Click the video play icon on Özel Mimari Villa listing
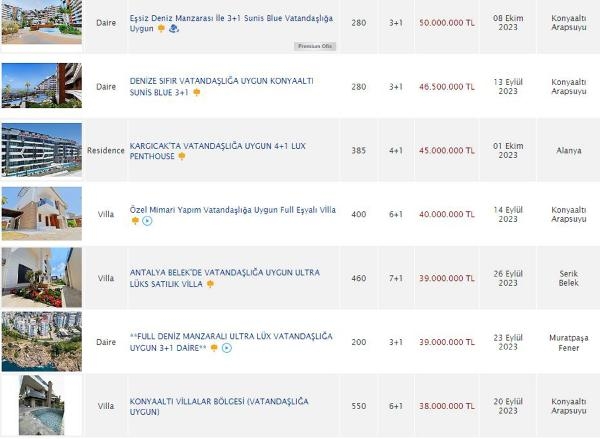The image size is (600, 439). [x=147, y=221]
